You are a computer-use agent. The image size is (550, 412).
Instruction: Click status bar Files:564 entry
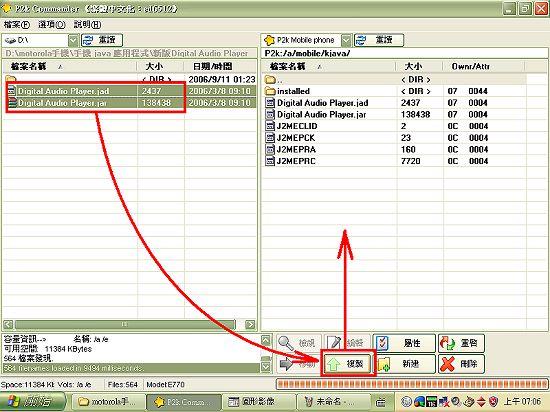click(x=122, y=385)
